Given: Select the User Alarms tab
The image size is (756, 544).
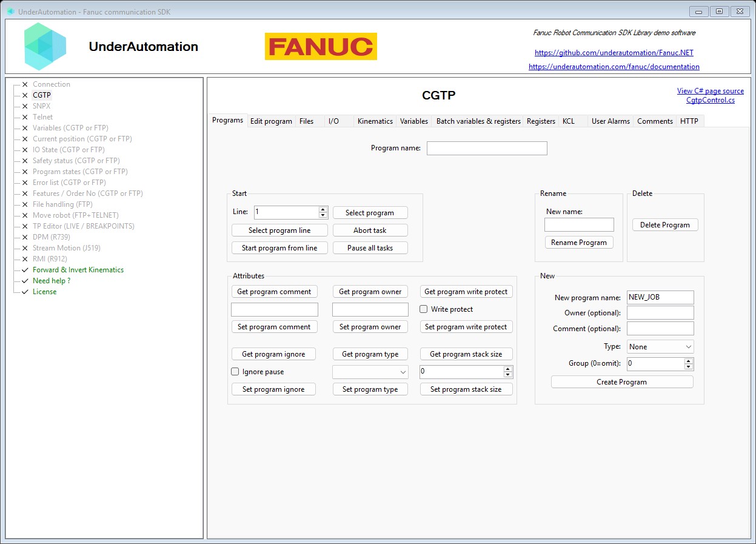Looking at the screenshot, I should pyautogui.click(x=610, y=121).
